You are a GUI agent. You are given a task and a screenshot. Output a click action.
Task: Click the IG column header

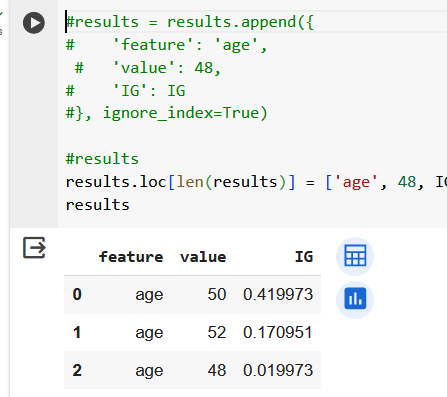coord(304,257)
